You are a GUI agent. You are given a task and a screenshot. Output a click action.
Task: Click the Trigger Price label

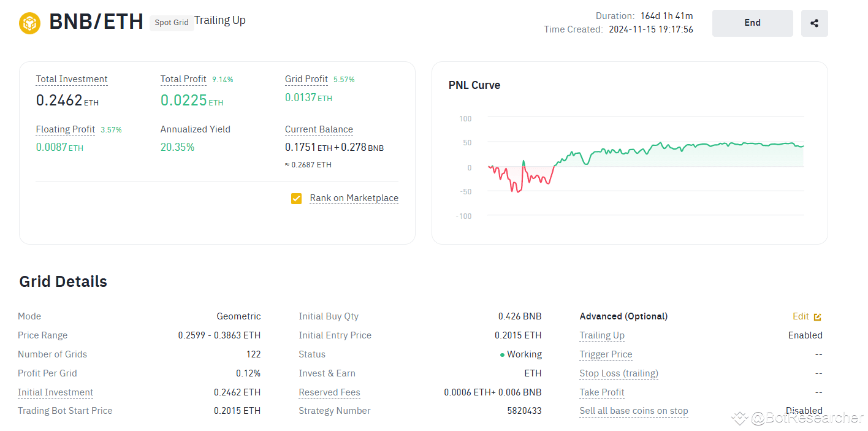click(606, 354)
